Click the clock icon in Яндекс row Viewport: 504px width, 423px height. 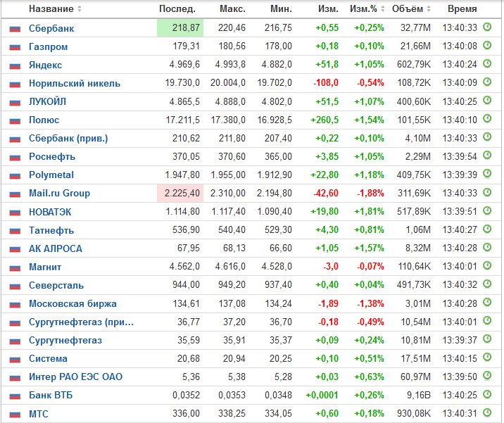tap(487, 63)
